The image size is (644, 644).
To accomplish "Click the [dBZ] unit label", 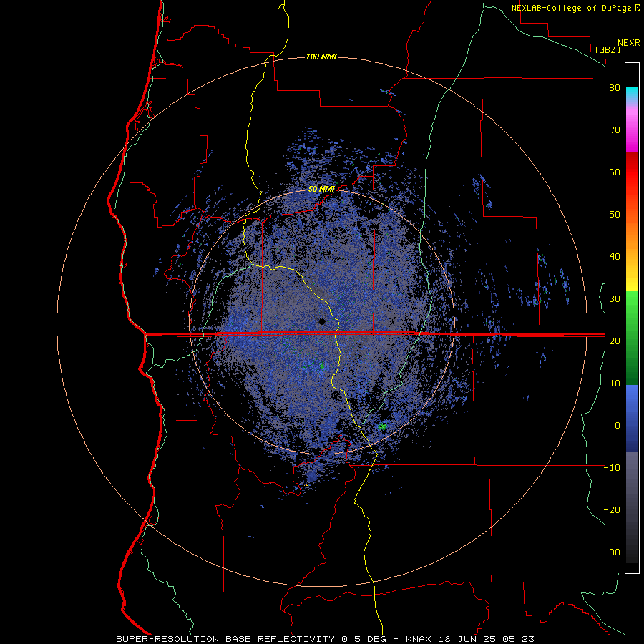I will click(608, 49).
